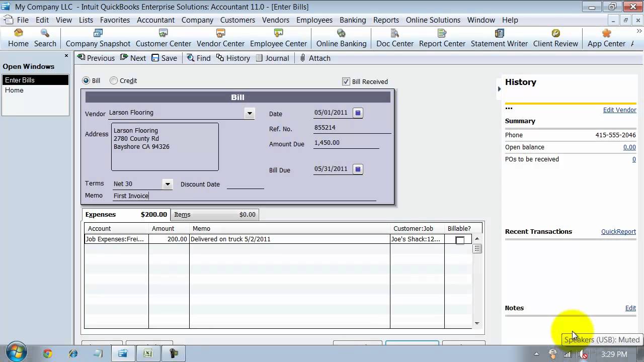
Task: Open the Report Center
Action: click(442, 39)
